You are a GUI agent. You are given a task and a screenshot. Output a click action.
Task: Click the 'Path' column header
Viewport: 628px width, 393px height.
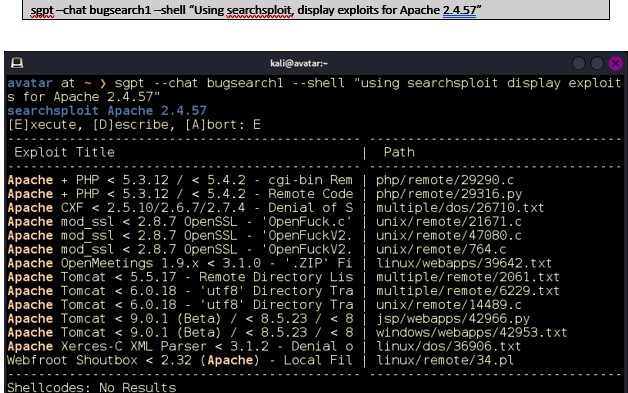(399, 152)
